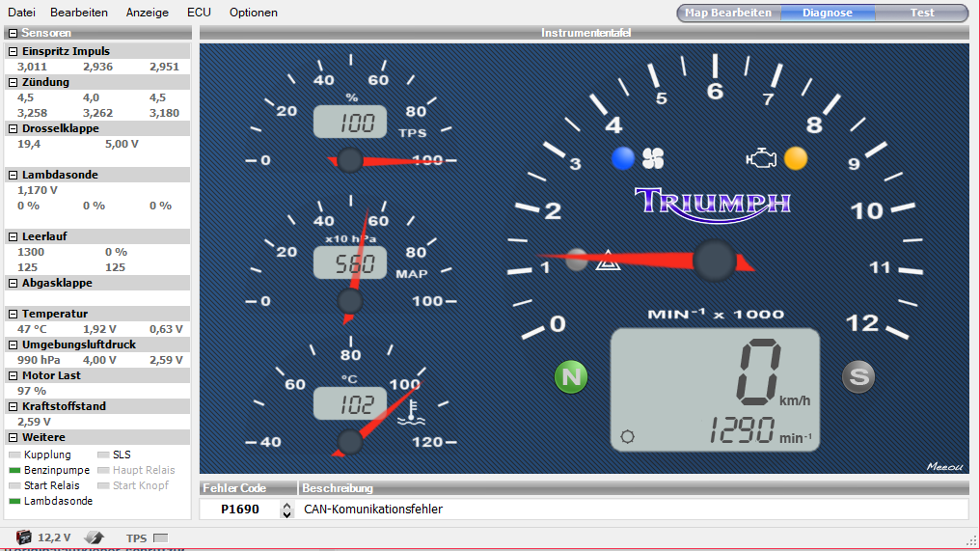Select fault code P1690
This screenshot has width=980, height=551.
[x=240, y=510]
